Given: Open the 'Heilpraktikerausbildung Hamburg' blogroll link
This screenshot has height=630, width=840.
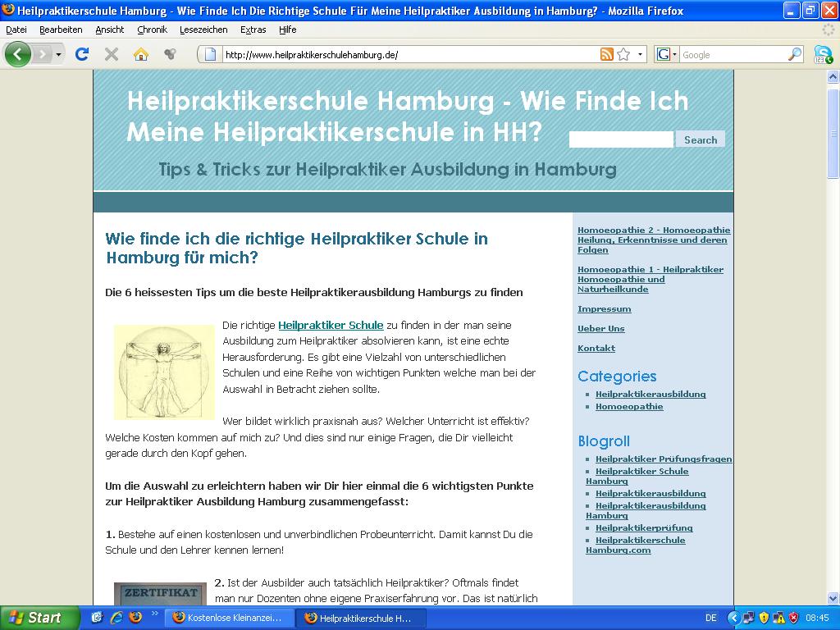Looking at the screenshot, I should pyautogui.click(x=646, y=510).
